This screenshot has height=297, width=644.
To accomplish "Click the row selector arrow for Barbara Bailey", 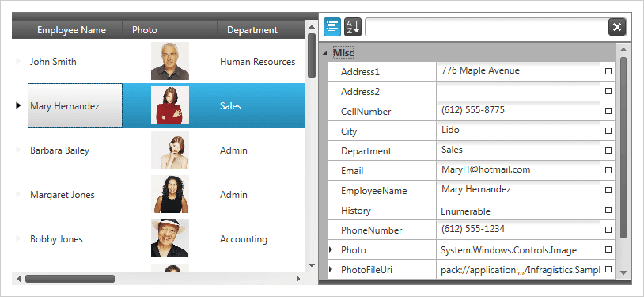I will [x=18, y=150].
